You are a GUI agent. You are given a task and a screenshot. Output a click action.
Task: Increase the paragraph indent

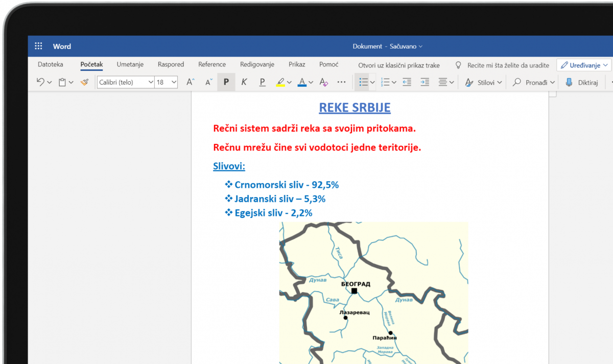tap(425, 82)
